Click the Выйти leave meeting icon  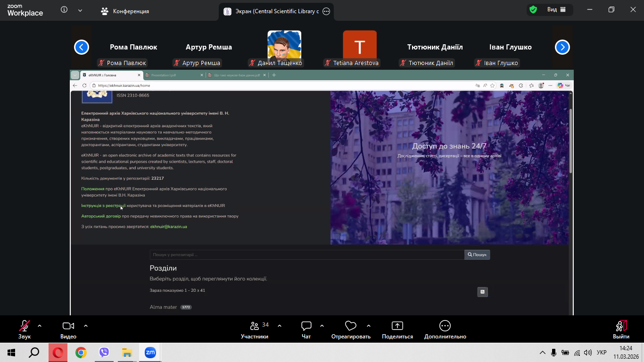tap(621, 326)
